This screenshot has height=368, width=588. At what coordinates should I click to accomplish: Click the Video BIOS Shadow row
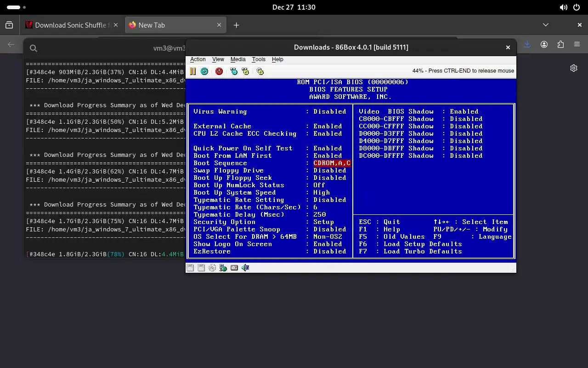click(419, 112)
